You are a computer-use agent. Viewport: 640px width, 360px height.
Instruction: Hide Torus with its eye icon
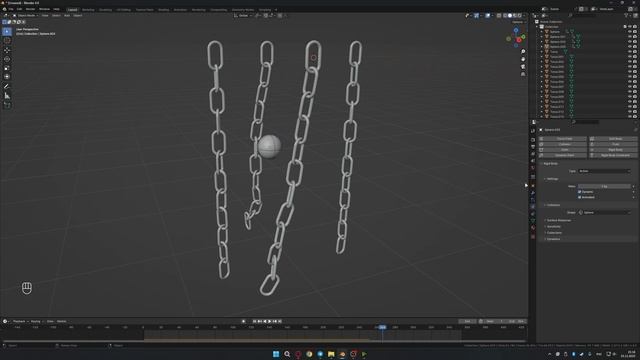point(630,52)
